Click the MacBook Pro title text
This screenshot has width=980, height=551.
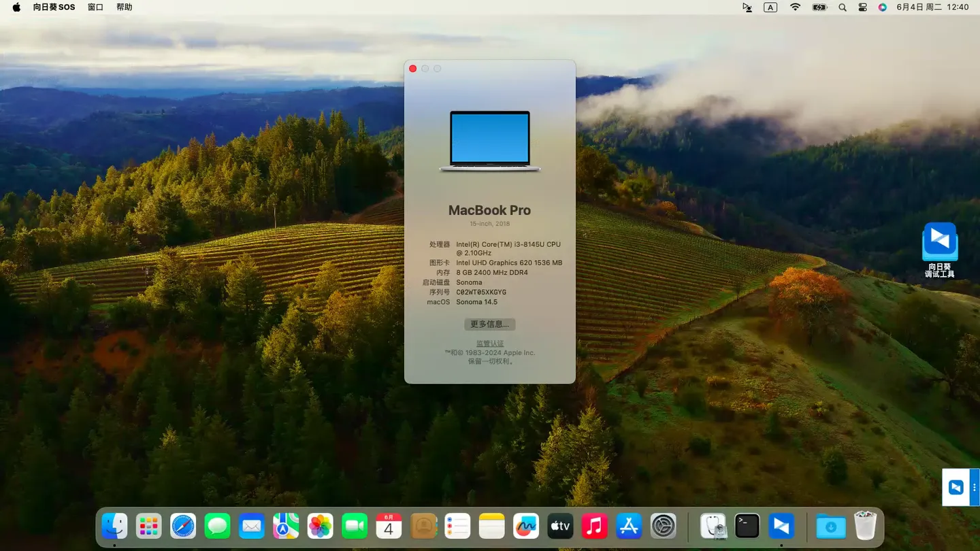tap(489, 210)
